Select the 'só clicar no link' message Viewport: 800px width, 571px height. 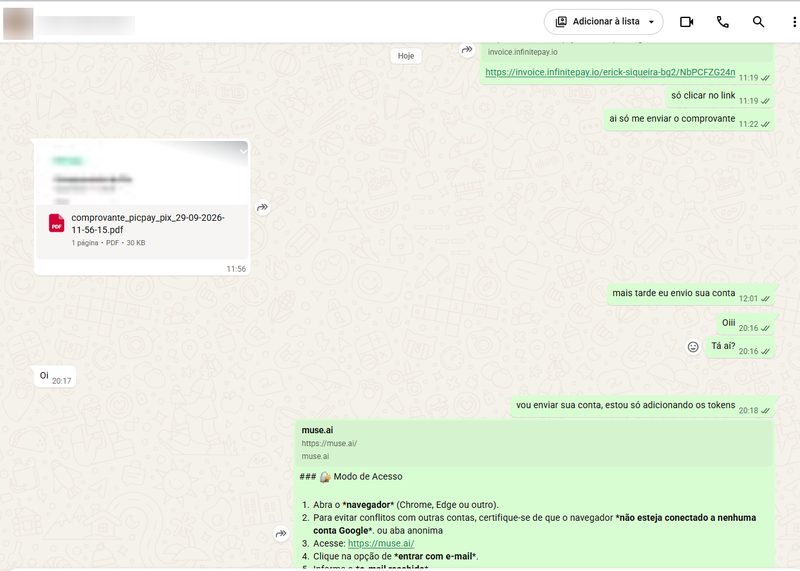[719, 96]
